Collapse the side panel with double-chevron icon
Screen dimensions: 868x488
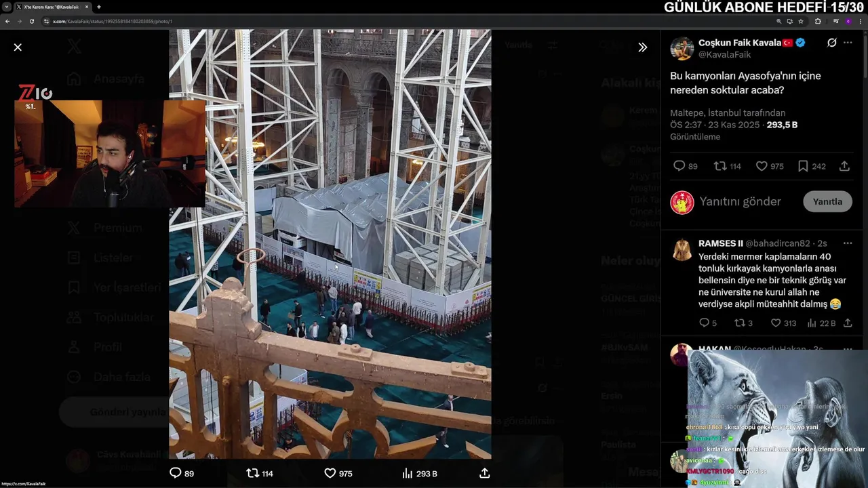[x=642, y=47]
